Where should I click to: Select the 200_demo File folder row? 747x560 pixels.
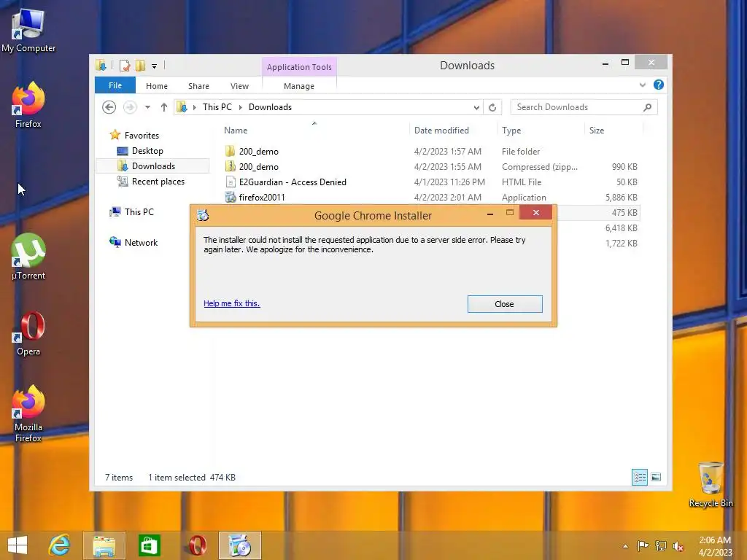[x=430, y=152]
